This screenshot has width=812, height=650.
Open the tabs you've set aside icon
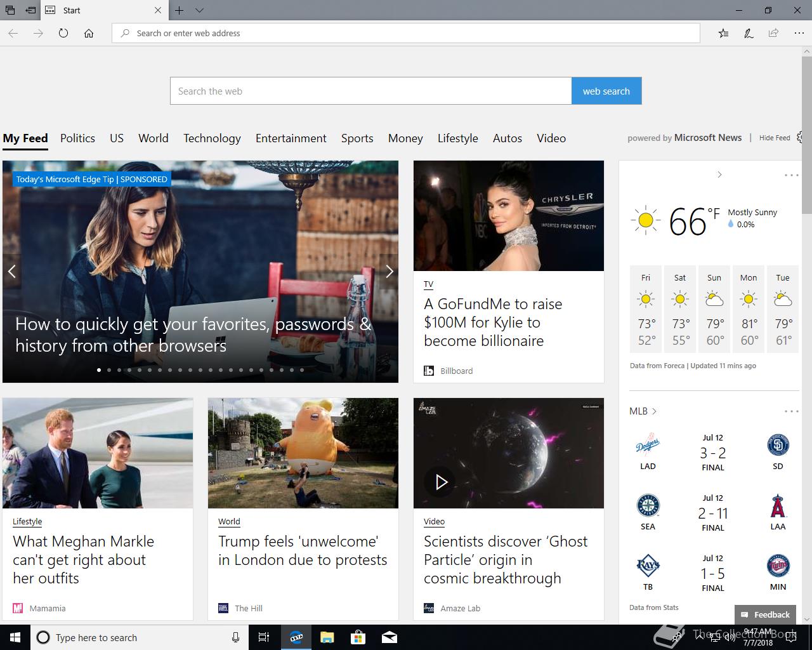pyautogui.click(x=10, y=10)
